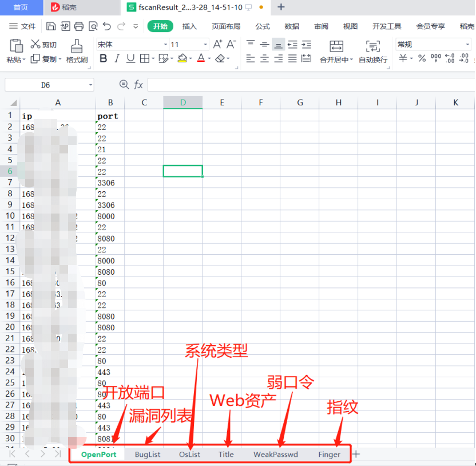The height and width of the screenshot is (466, 476).
Task: Align text right horizontally
Action: pyautogui.click(x=279, y=58)
